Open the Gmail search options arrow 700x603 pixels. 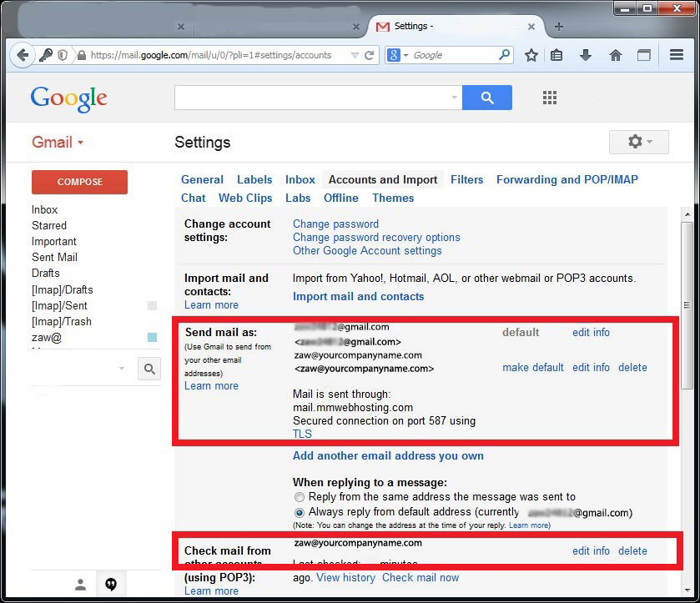454,98
